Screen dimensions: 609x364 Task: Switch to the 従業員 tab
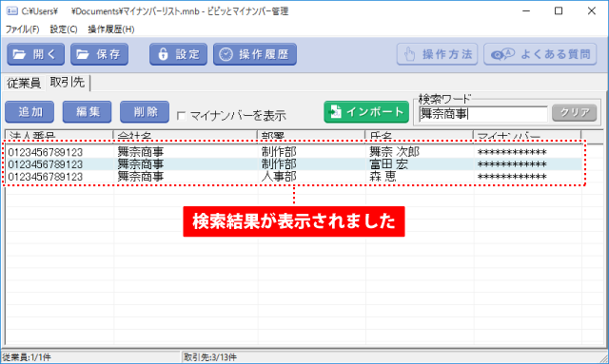pyautogui.click(x=24, y=83)
